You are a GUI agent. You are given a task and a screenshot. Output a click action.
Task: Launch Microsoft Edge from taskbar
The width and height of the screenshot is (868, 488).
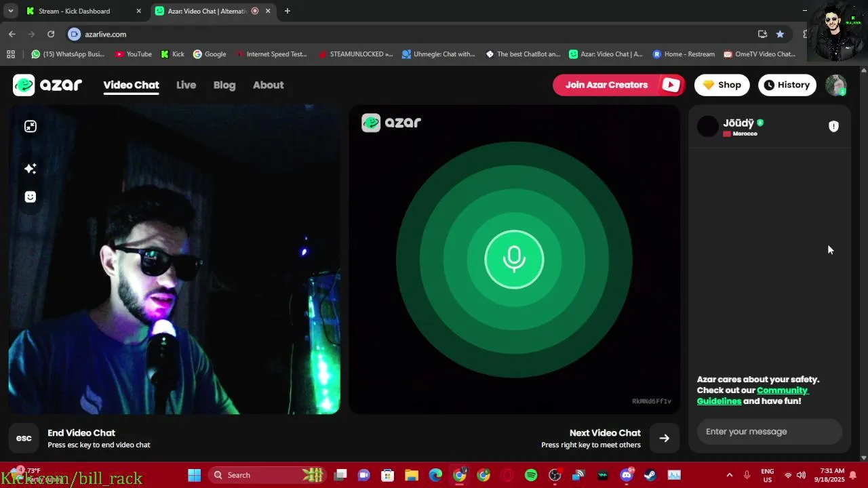(x=435, y=475)
